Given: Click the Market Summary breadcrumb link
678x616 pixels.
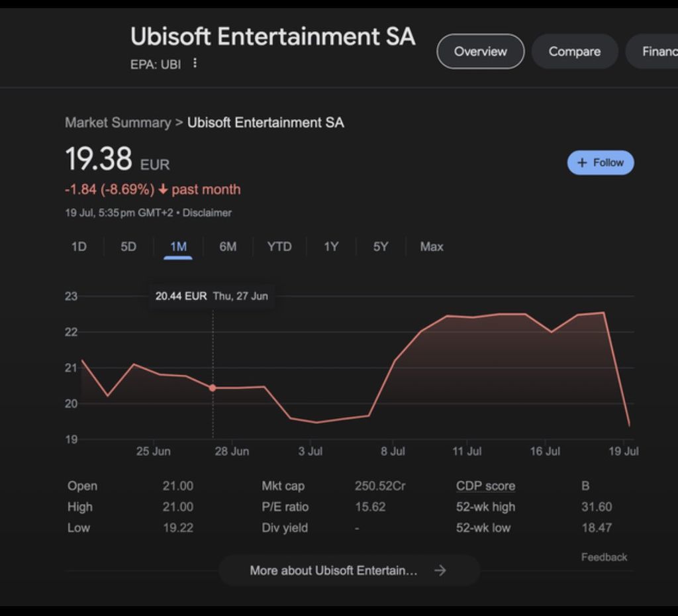Looking at the screenshot, I should [x=118, y=123].
